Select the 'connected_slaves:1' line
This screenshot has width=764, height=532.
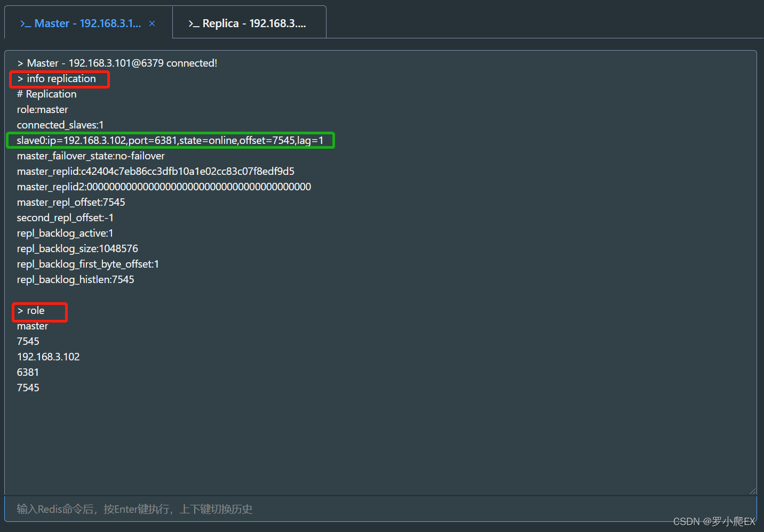[x=60, y=125]
